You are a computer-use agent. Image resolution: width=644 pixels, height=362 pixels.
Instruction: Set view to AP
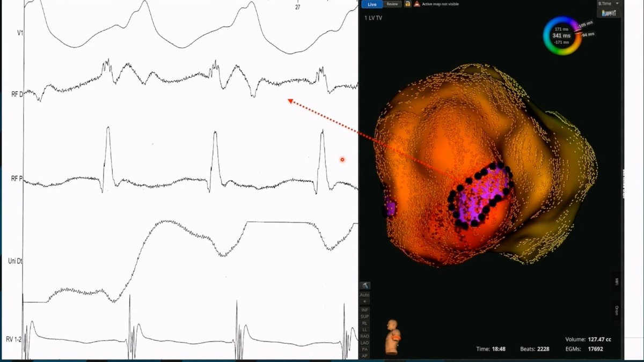pos(365,356)
